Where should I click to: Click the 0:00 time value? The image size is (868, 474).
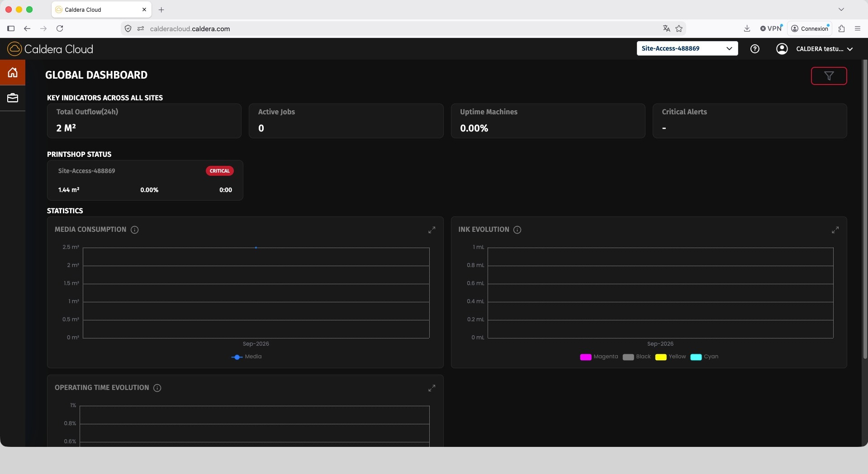[226, 190]
